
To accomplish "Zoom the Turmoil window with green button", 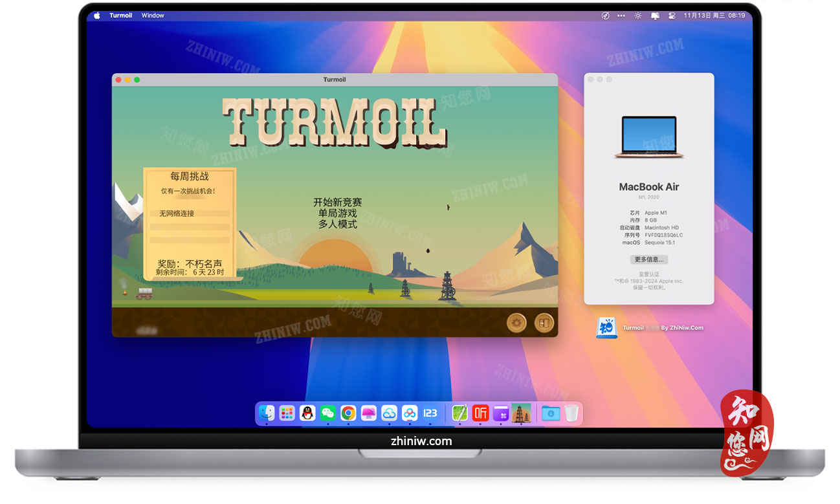I will [x=137, y=80].
